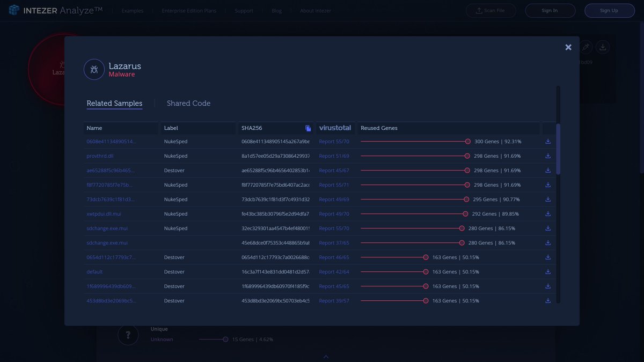Download the NukeSped sdchange.exe.mui sample
This screenshot has height=362, width=644.
[x=548, y=228]
